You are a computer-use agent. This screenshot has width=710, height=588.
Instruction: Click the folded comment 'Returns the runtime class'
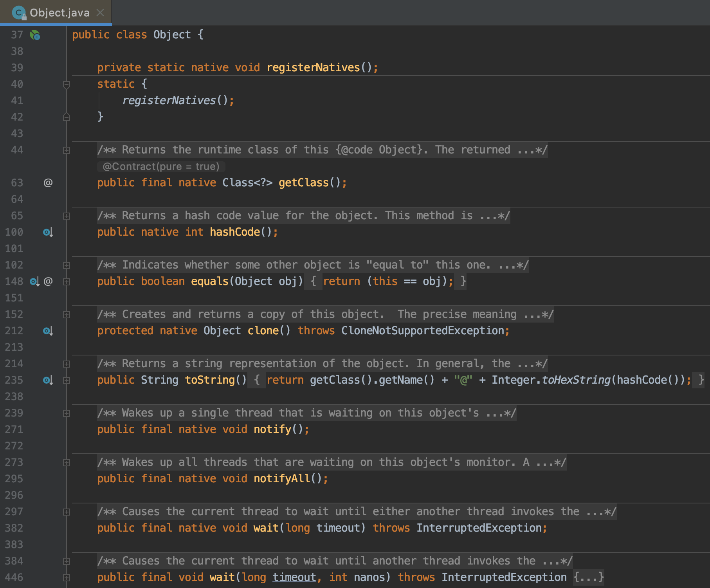click(323, 150)
